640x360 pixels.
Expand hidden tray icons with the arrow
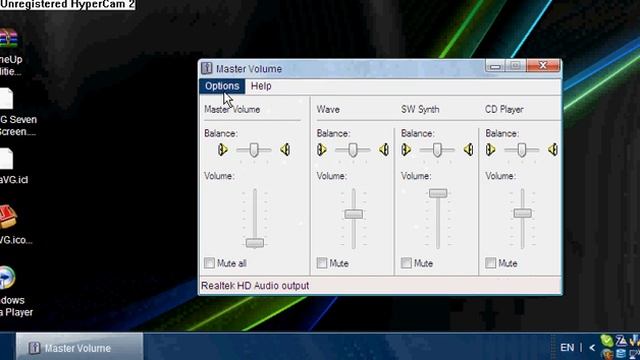tap(592, 348)
